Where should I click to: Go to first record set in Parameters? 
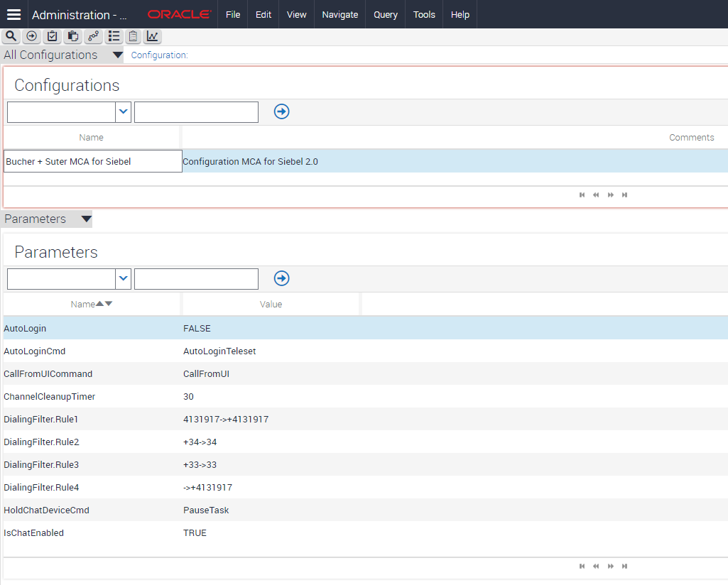click(x=582, y=566)
